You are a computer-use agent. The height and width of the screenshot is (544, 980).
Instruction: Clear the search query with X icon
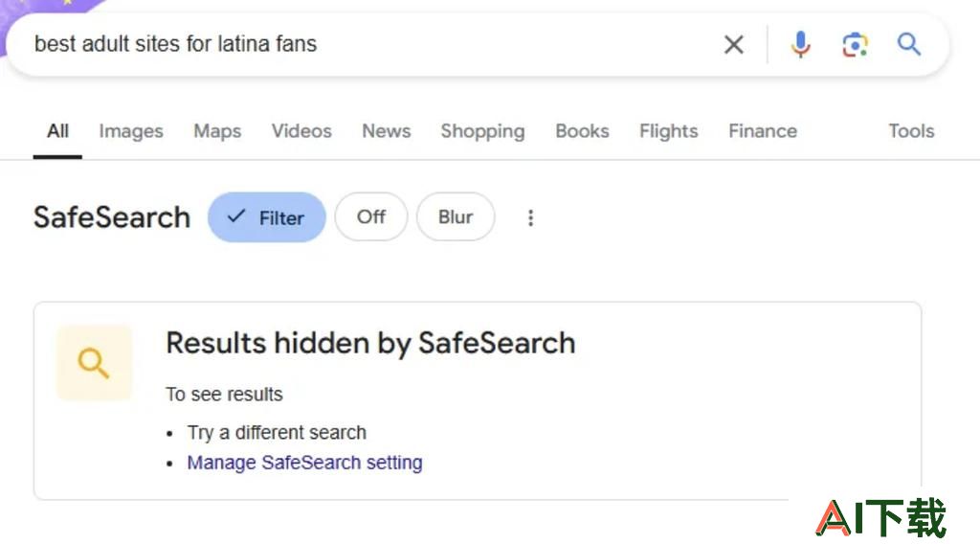pyautogui.click(x=734, y=44)
